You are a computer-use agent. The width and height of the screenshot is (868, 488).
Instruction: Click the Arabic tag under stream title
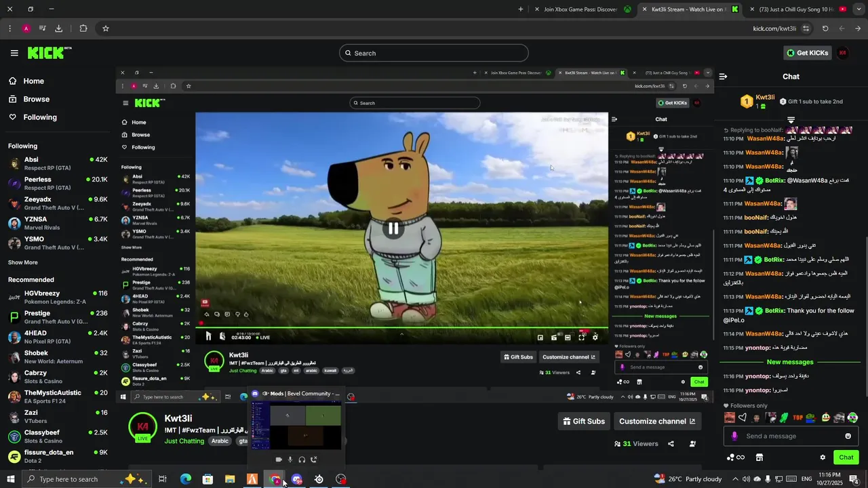[x=220, y=441]
